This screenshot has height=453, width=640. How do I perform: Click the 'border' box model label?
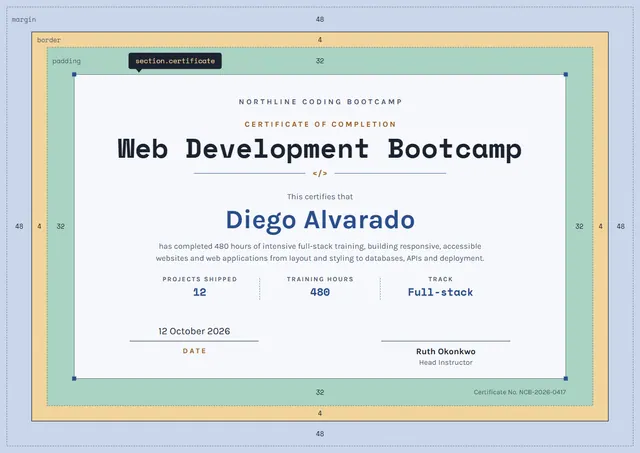pos(49,40)
